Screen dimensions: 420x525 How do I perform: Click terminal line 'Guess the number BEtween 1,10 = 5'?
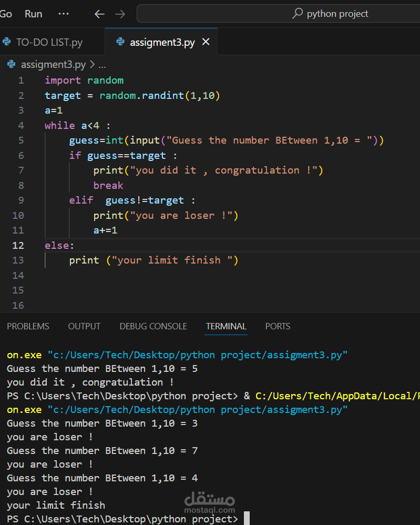103,369
